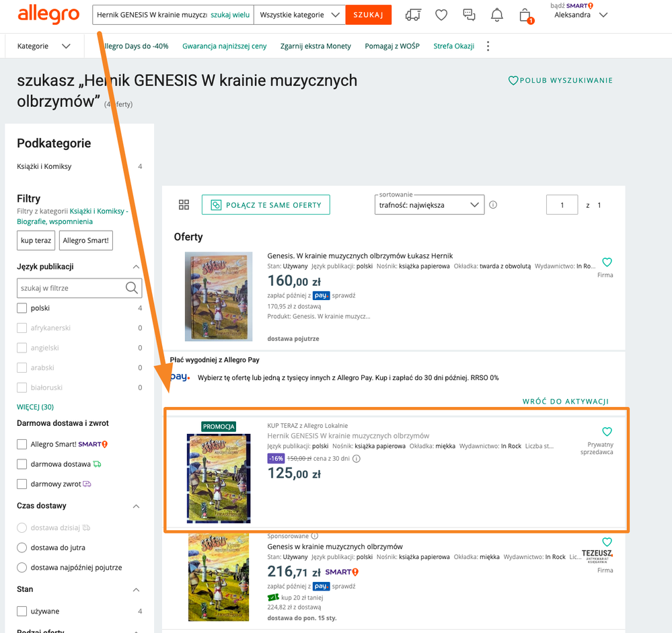This screenshot has height=633, width=672.
Task: Open favorites heart icon in header
Action: tap(441, 15)
